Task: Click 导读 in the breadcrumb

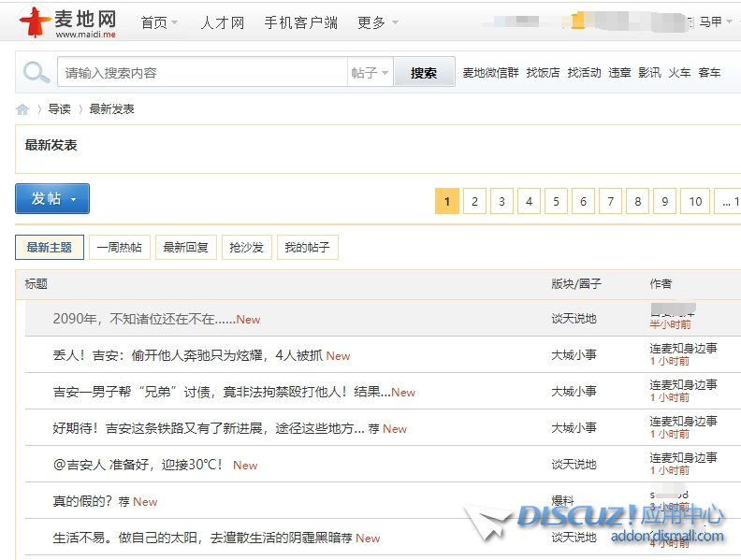Action: click(60, 109)
